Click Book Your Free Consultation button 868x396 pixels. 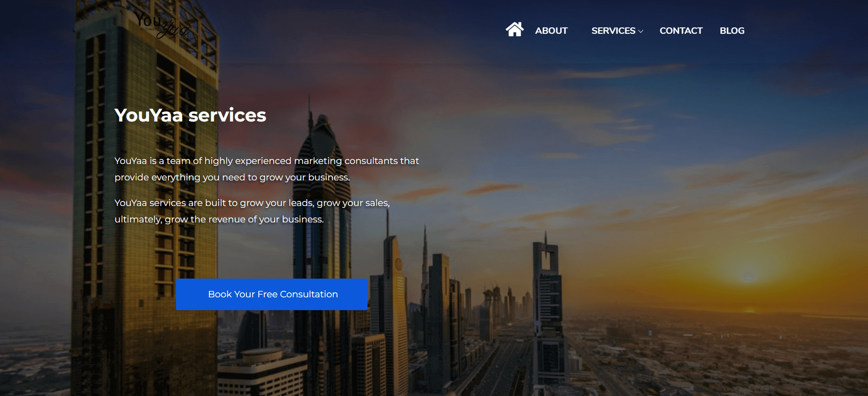272,294
